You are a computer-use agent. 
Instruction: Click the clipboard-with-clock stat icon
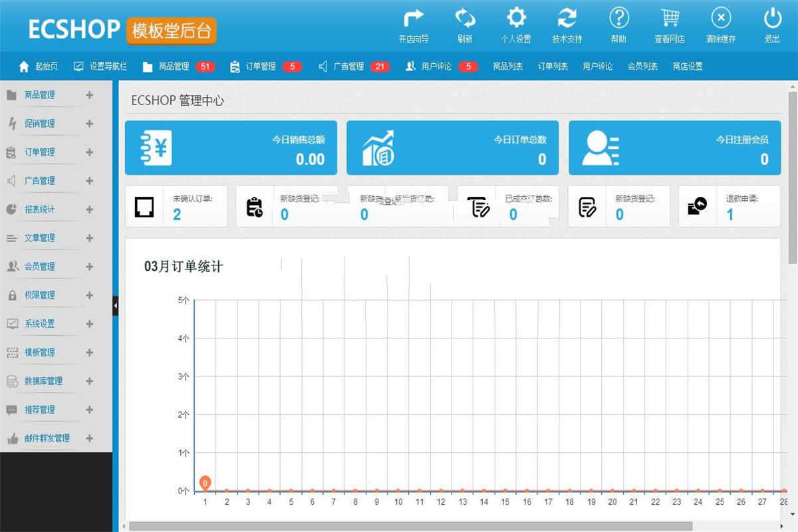tap(254, 207)
